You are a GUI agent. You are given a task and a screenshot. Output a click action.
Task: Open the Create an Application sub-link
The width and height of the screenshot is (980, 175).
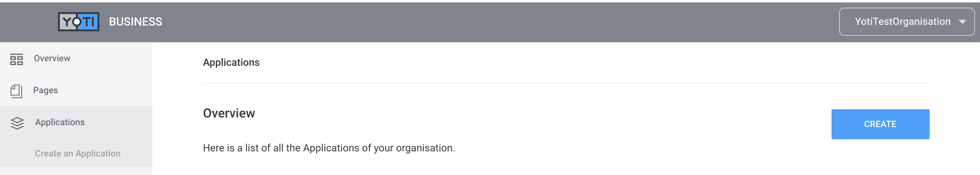click(x=78, y=153)
